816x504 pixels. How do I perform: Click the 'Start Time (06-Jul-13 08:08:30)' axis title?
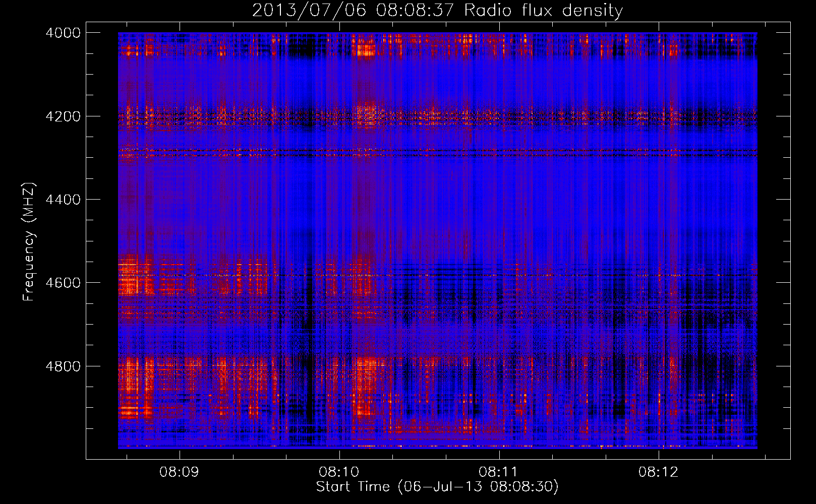coord(437,487)
